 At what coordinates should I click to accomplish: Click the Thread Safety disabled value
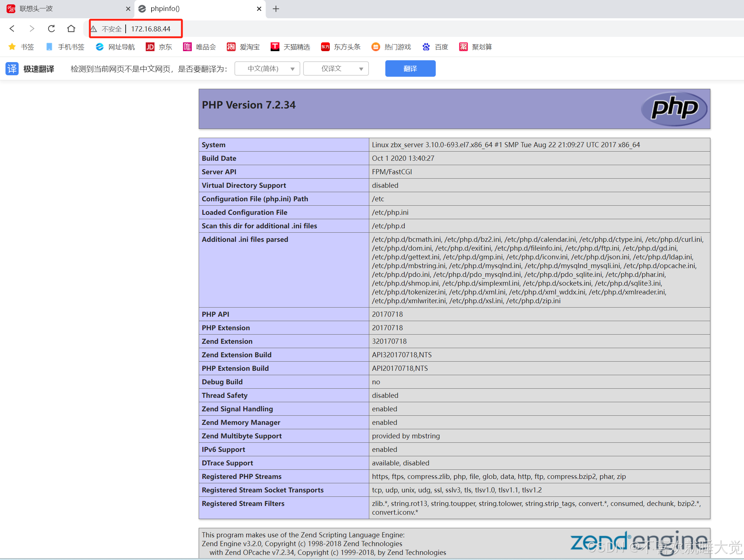[385, 395]
